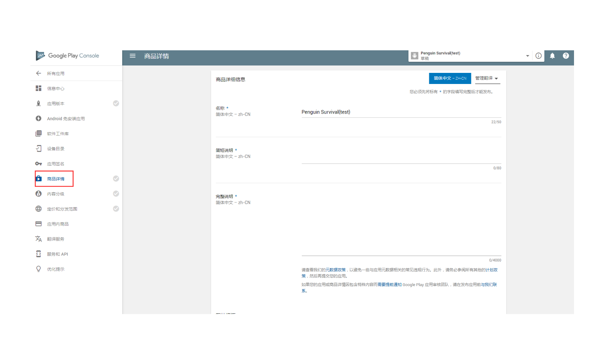This screenshot has height=364, width=604.
Task: Click the info circle icon in header
Action: click(538, 56)
